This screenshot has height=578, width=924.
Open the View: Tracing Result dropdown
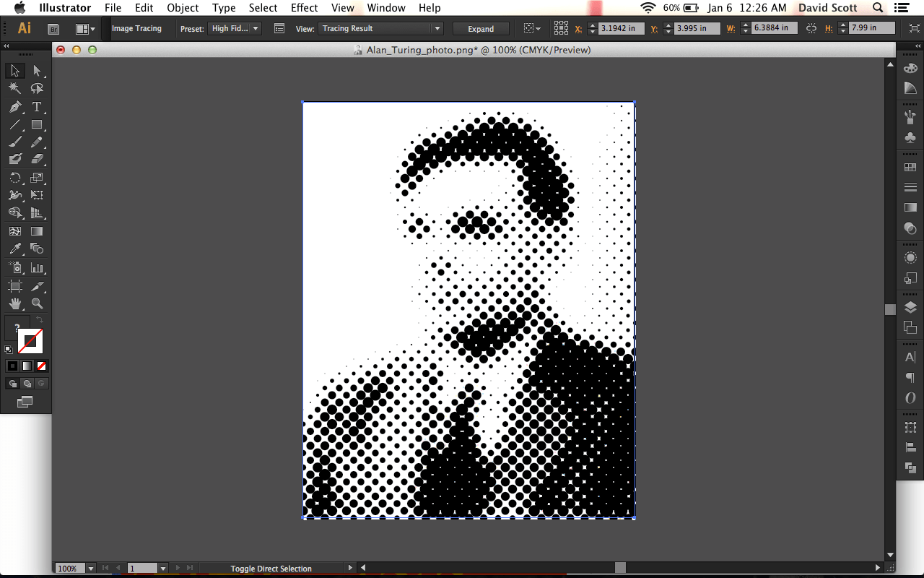(x=380, y=27)
